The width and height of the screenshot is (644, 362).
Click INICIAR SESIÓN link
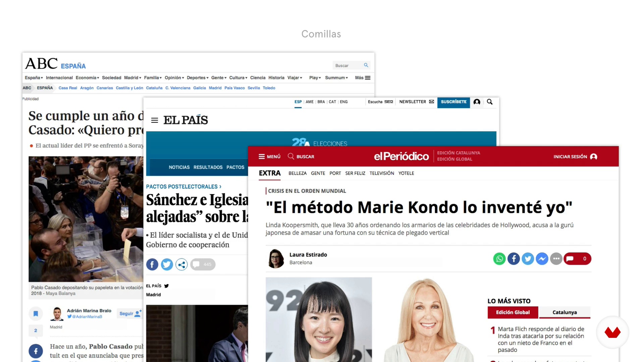click(x=575, y=157)
